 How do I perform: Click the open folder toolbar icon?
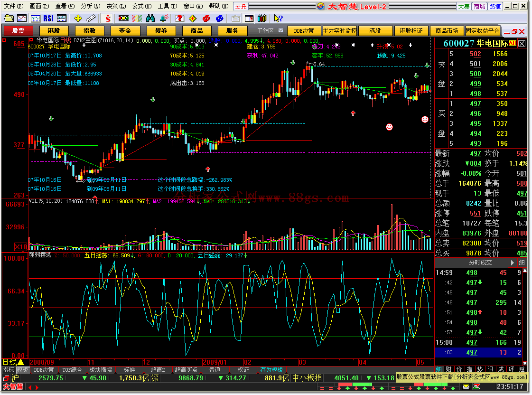click(9, 19)
